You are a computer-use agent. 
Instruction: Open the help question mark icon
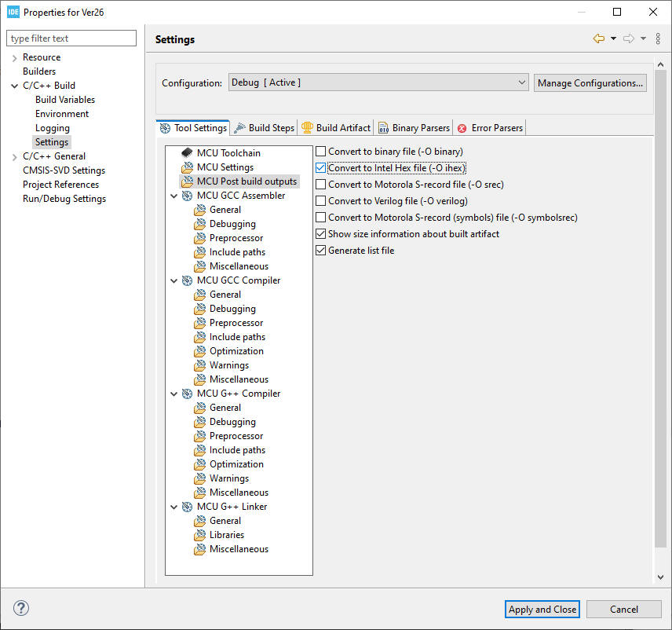pos(21,608)
